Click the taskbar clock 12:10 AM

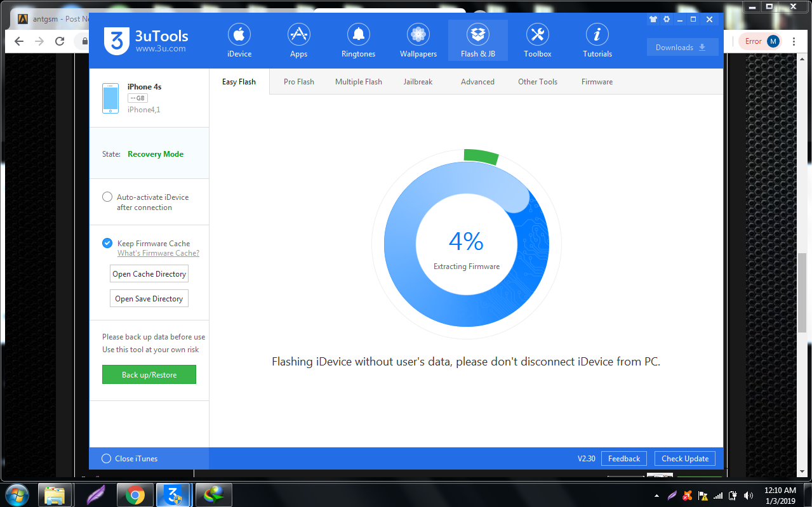click(780, 490)
